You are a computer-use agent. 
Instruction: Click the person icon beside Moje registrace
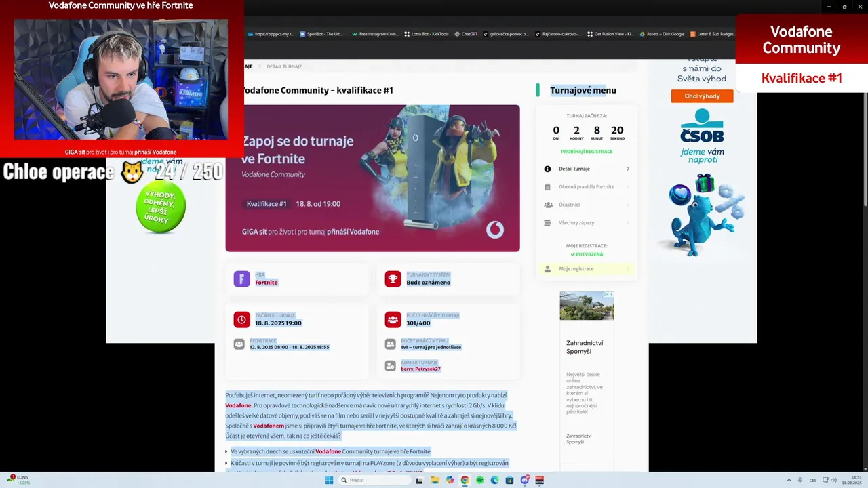tap(547, 269)
